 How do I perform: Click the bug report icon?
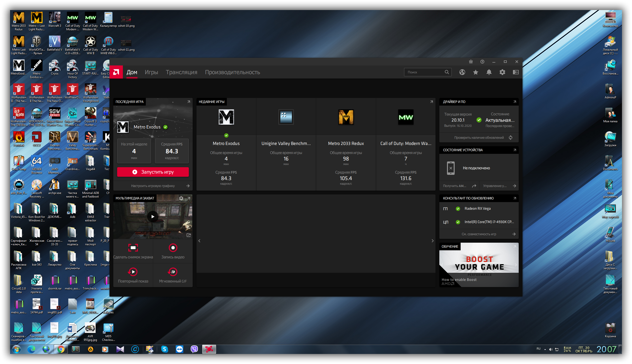point(471,62)
